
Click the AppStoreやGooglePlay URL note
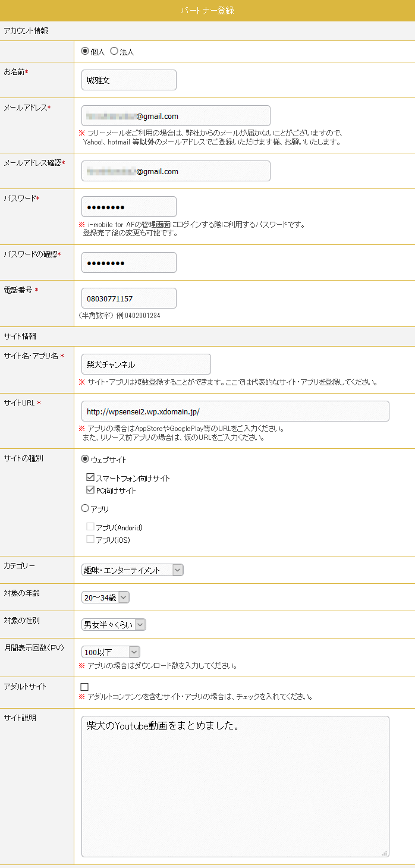point(181,433)
